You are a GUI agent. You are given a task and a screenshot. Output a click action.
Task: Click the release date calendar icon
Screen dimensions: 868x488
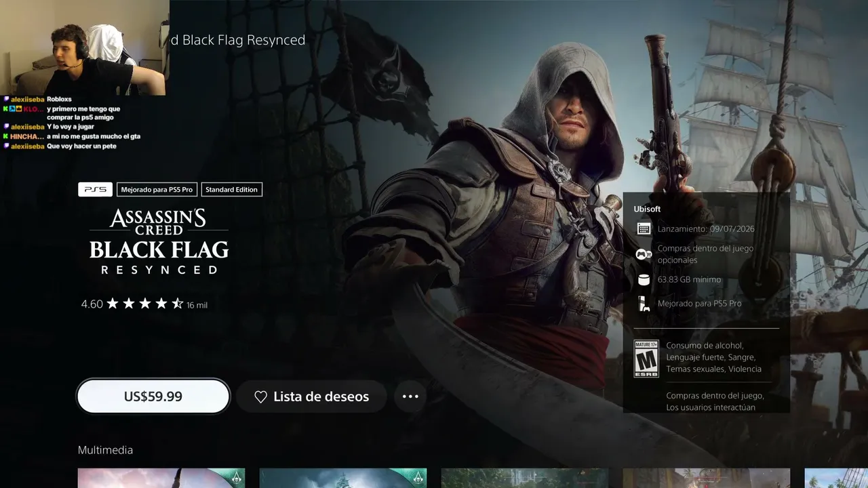click(x=644, y=229)
